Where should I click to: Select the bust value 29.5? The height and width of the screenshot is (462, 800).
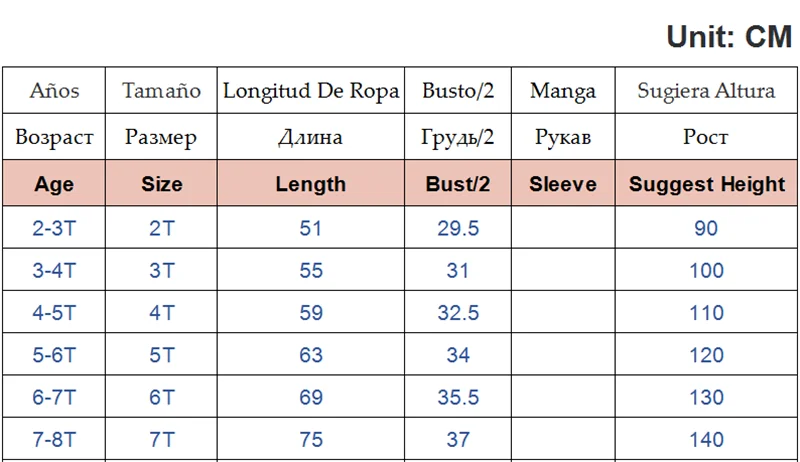(x=458, y=228)
